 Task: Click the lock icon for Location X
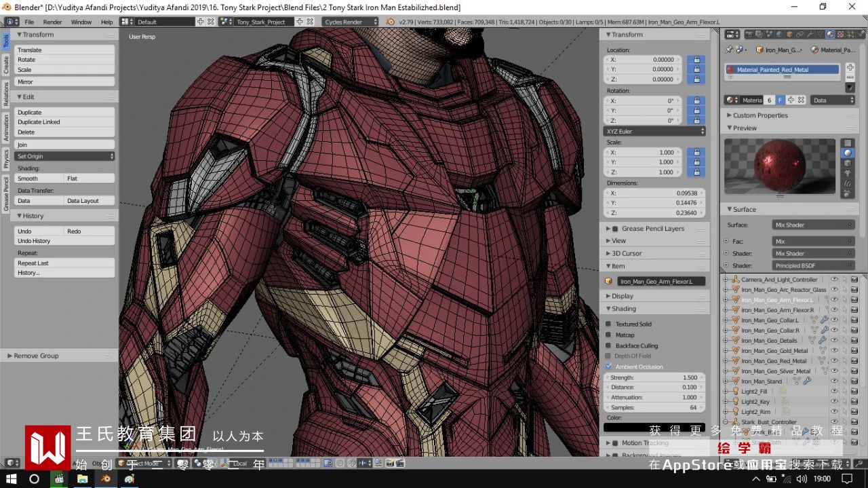(x=696, y=60)
